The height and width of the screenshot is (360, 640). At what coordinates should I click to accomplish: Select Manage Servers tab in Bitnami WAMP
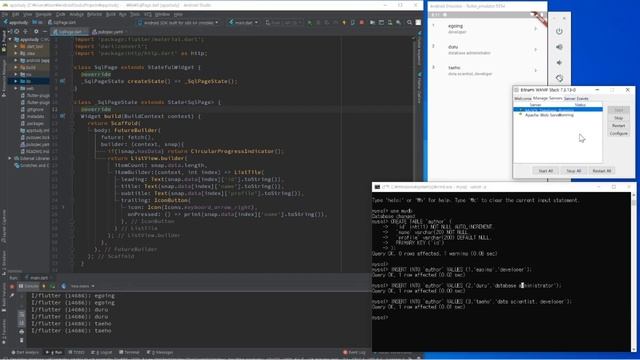(x=547, y=98)
